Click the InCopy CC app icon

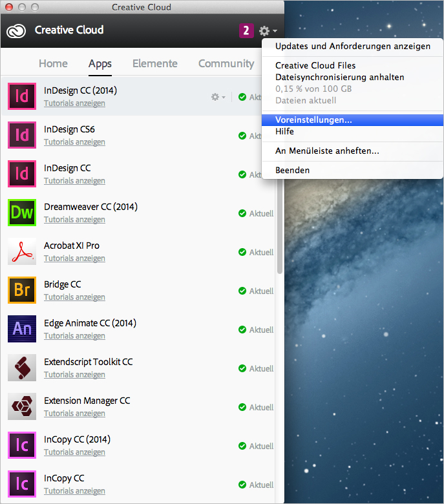click(x=22, y=484)
